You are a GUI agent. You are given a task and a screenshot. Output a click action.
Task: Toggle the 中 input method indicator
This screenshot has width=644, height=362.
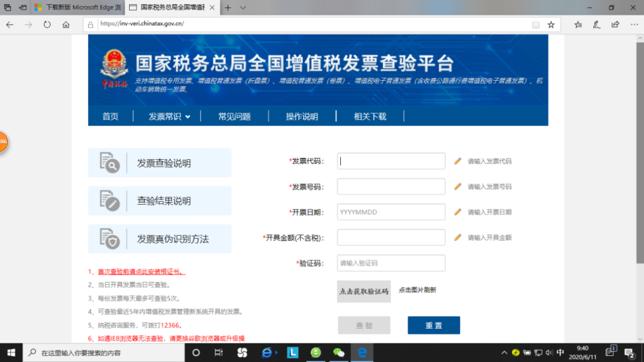tap(560, 353)
